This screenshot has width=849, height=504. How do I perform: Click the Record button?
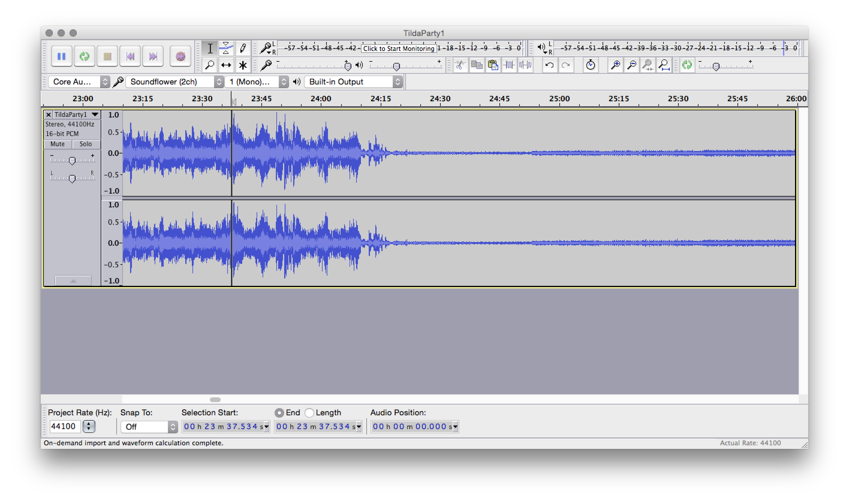pos(180,56)
